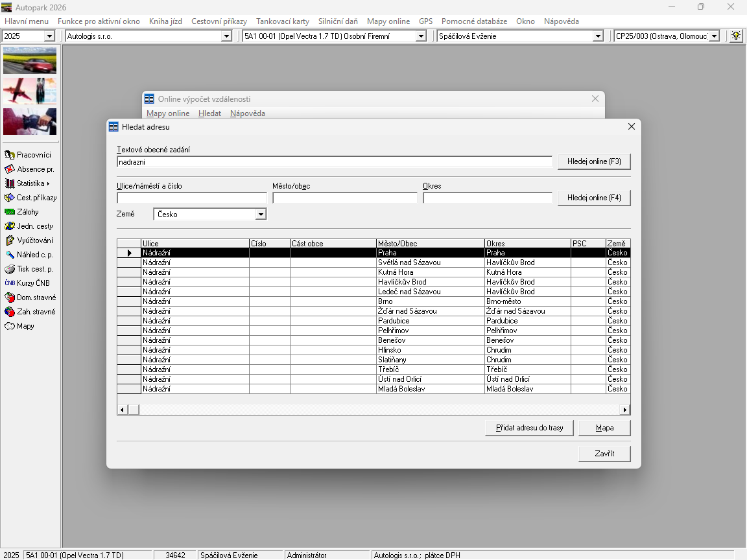Image resolution: width=747 pixels, height=560 pixels.
Task: Open Zálohy sidebar item
Action: (x=27, y=212)
